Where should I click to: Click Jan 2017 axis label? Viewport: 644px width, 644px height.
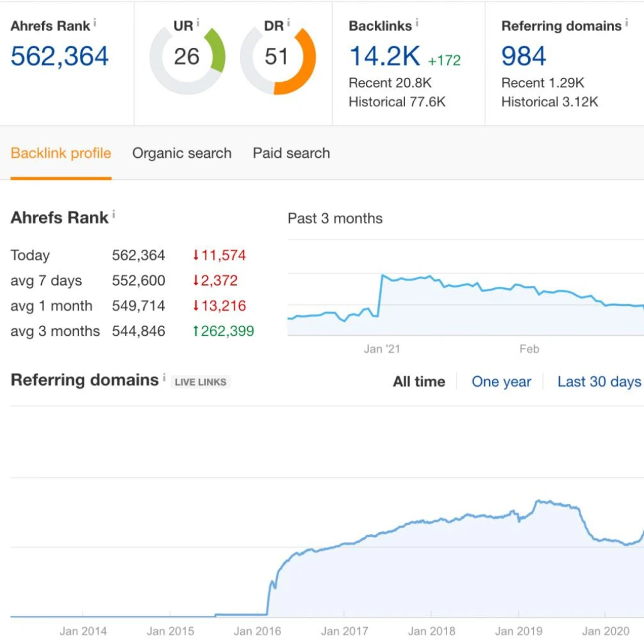pyautogui.click(x=344, y=631)
